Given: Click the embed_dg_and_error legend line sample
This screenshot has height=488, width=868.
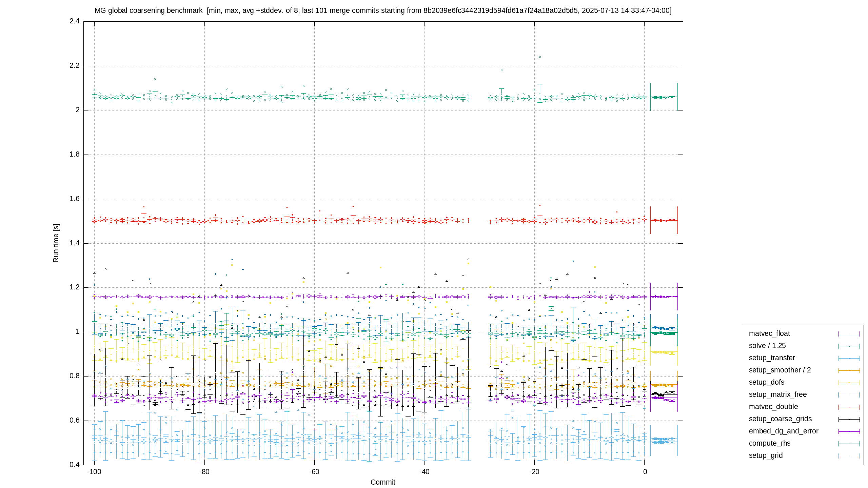Looking at the screenshot, I should pos(849,431).
